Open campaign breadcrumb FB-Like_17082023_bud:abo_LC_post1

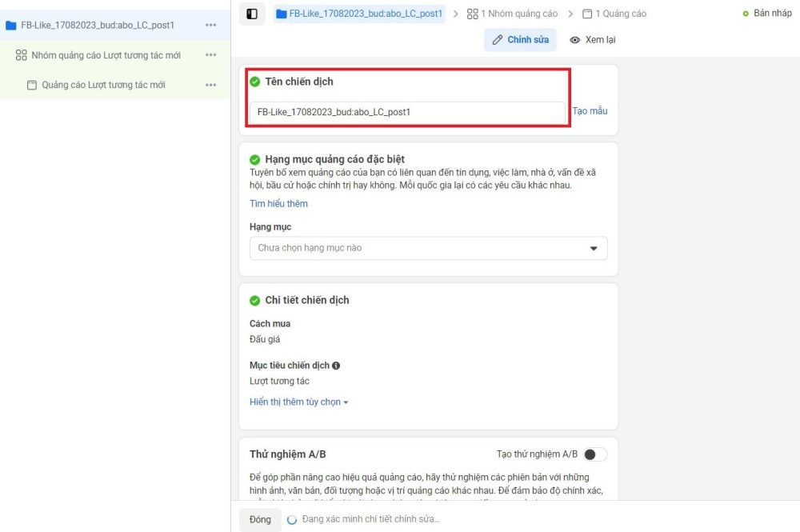359,14
